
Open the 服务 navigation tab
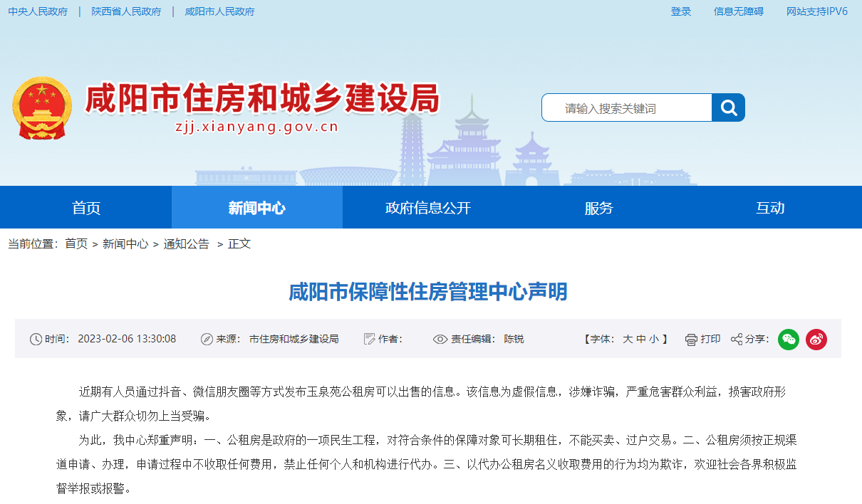599,207
